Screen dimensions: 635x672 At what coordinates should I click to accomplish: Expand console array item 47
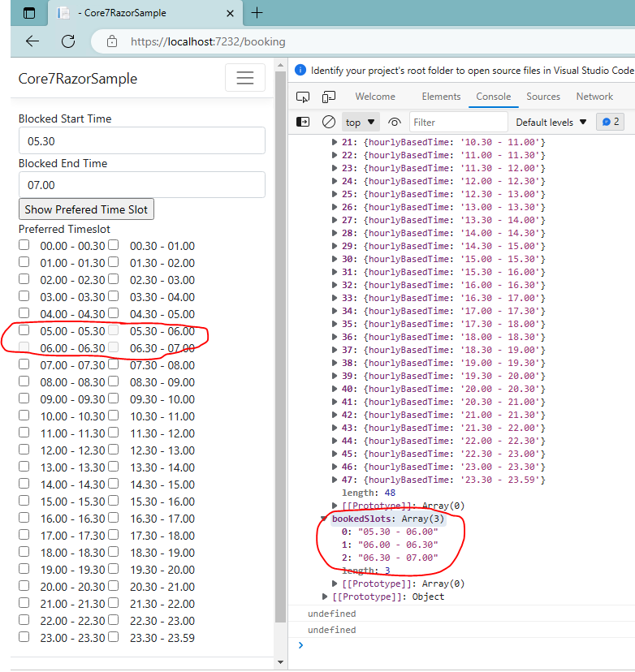coord(335,480)
